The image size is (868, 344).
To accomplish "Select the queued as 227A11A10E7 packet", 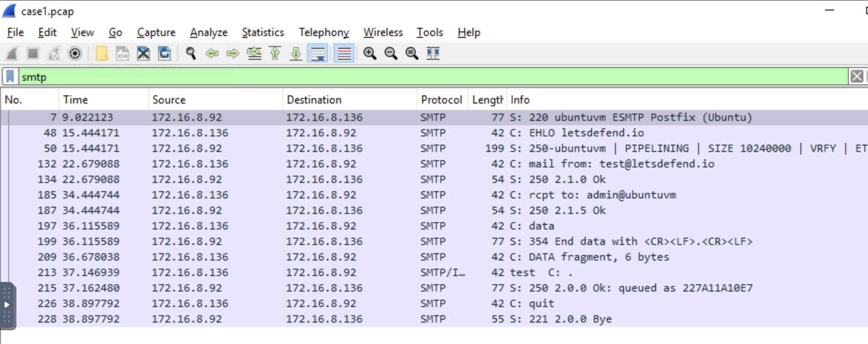I will pos(434,288).
